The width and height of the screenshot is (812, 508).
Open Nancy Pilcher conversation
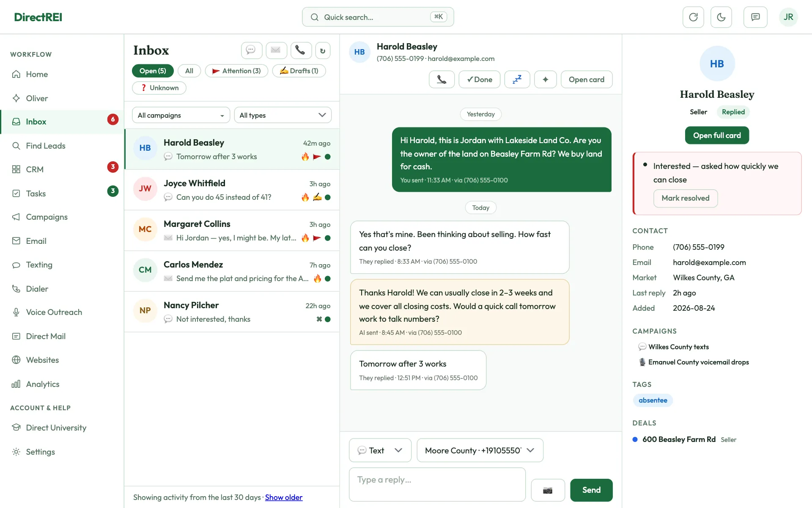(x=232, y=312)
